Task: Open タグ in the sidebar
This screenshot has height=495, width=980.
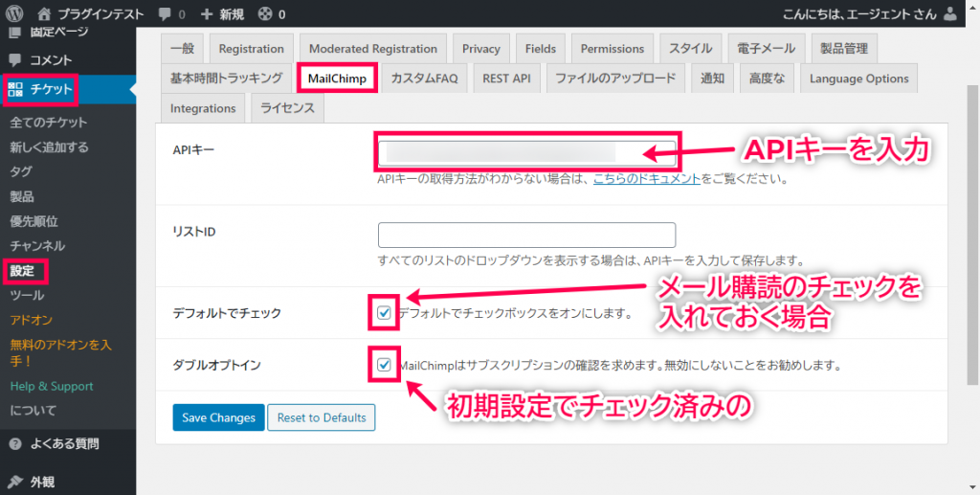Action: tap(21, 172)
